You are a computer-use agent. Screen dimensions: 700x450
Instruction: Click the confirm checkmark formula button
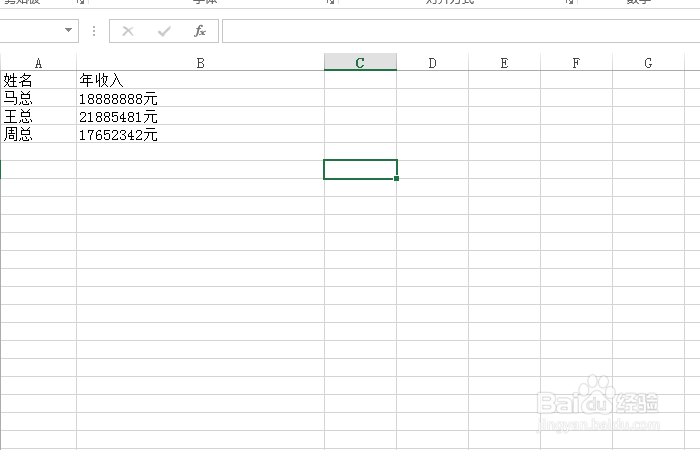tap(164, 31)
